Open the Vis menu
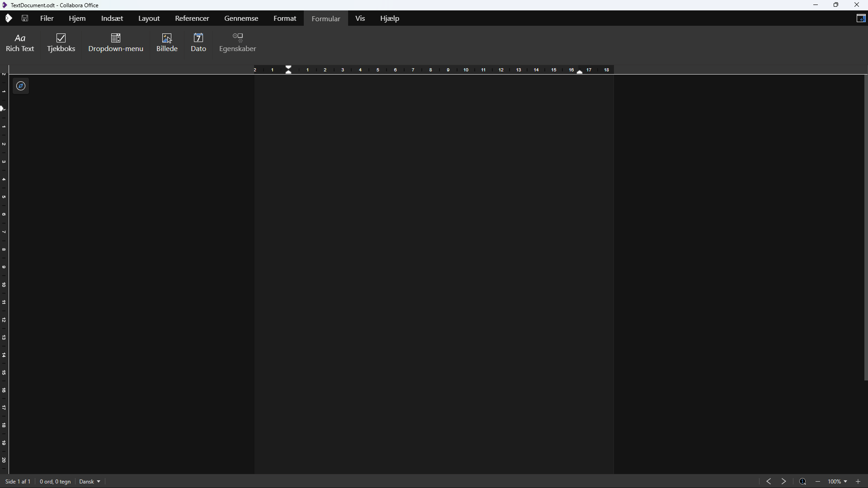This screenshot has height=488, width=868. coord(361,18)
